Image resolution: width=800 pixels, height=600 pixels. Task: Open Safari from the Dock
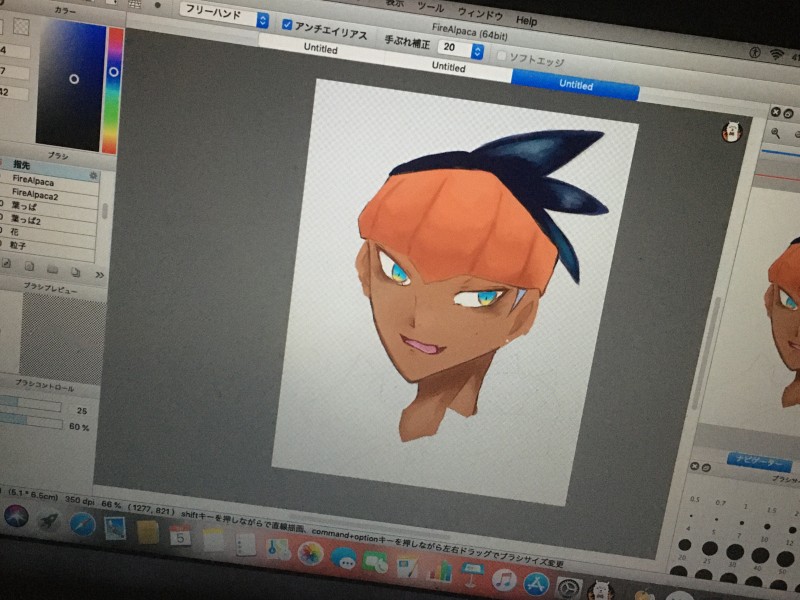pos(82,524)
